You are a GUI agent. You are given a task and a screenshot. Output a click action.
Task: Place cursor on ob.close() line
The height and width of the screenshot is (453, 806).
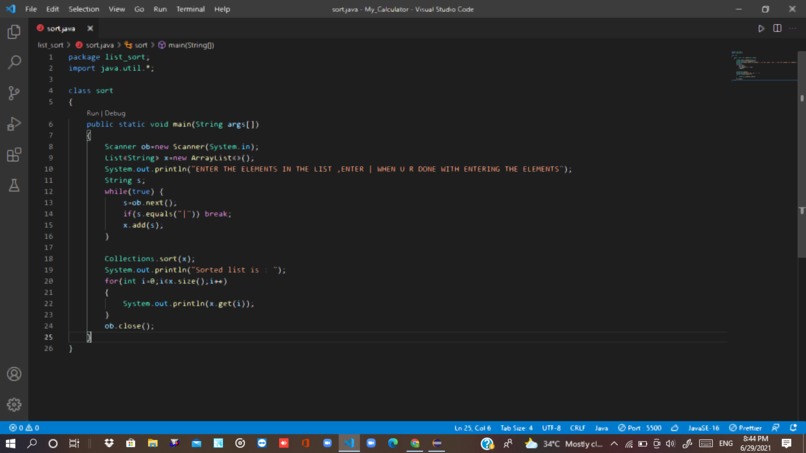[129, 326]
